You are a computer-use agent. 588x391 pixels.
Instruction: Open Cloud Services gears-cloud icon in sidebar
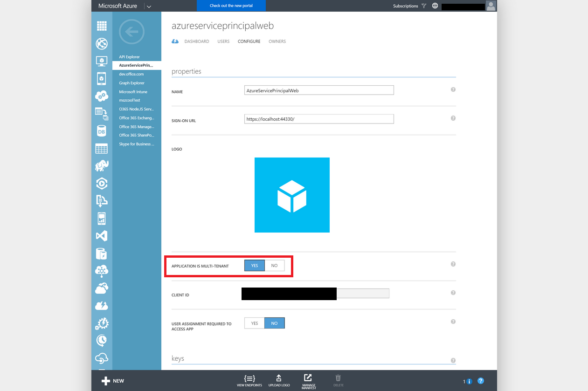(102, 96)
